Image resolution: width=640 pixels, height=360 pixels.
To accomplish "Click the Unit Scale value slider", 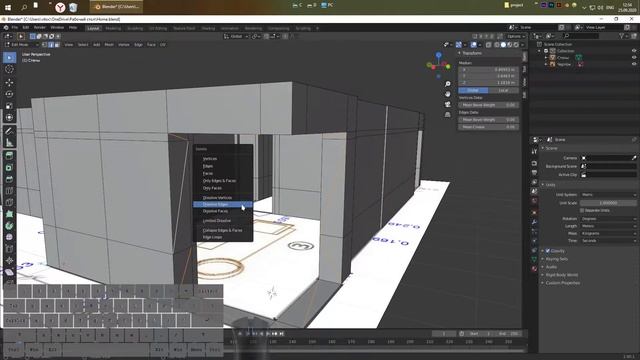I will tap(609, 203).
